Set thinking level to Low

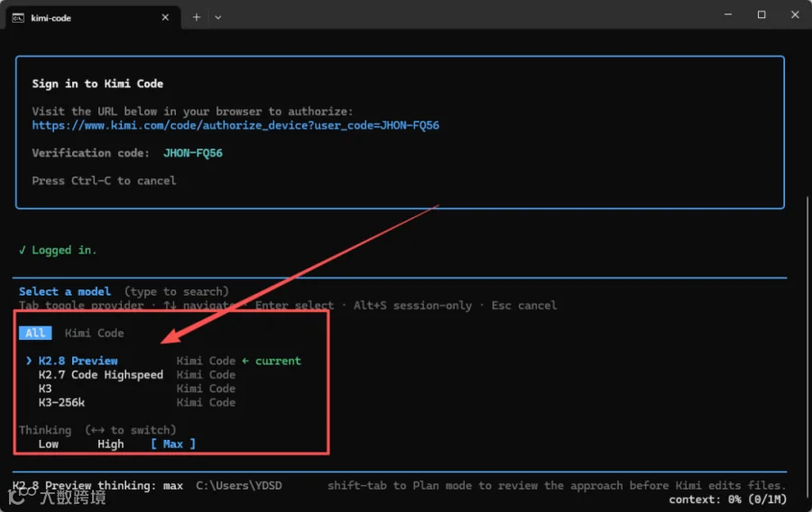[48, 444]
